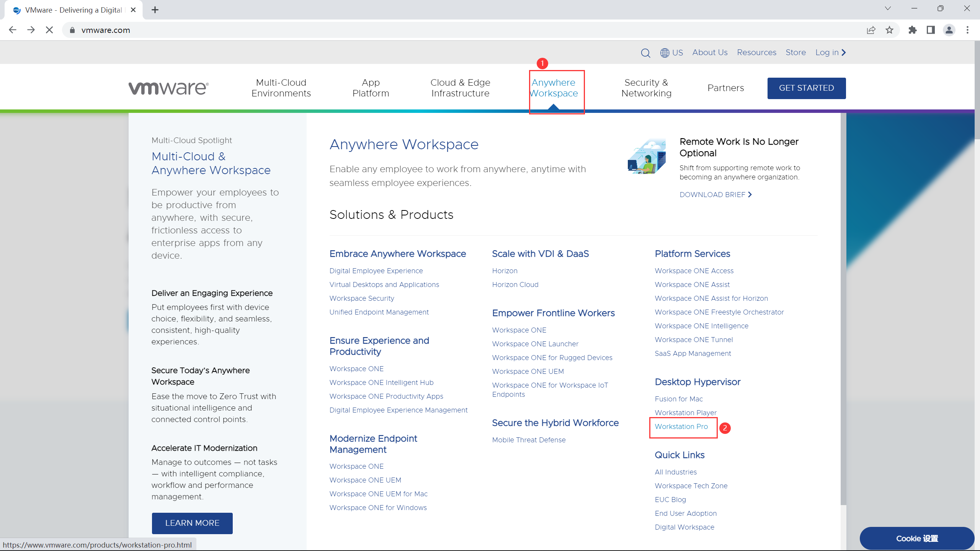Open Workspace ONE Assist for Horizon

(x=711, y=298)
